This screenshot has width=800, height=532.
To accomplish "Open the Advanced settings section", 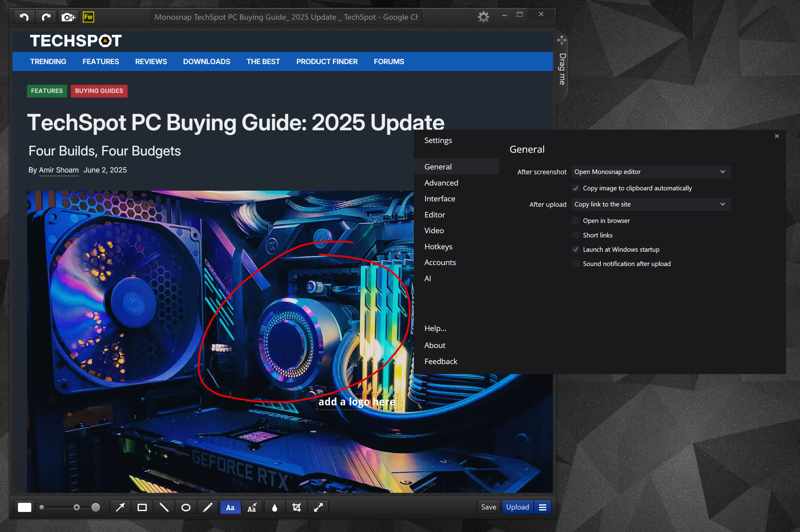I will 441,183.
